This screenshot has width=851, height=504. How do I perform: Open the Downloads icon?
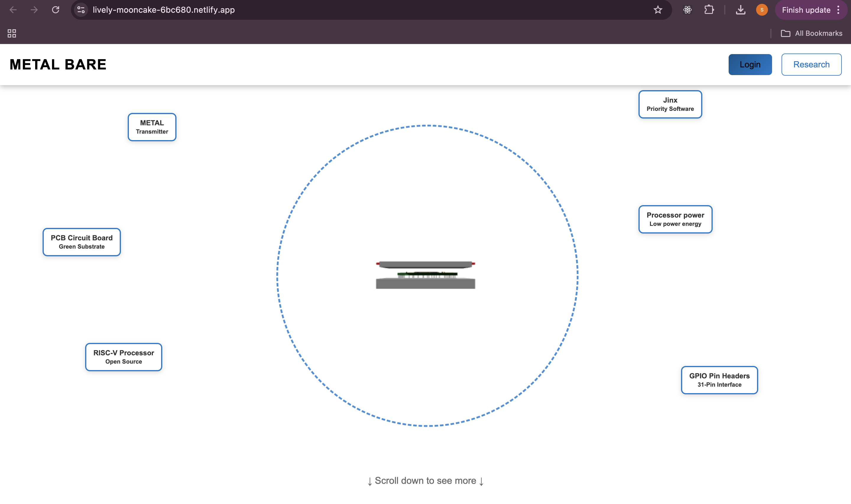tap(741, 10)
